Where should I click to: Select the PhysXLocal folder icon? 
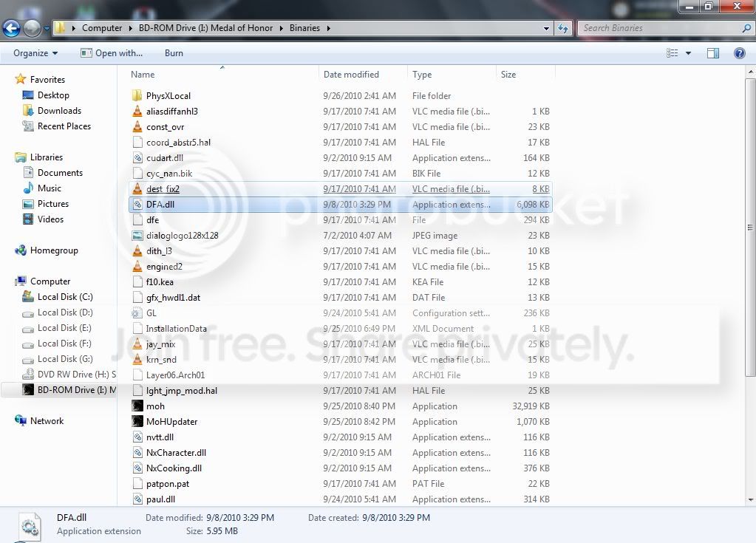point(137,95)
